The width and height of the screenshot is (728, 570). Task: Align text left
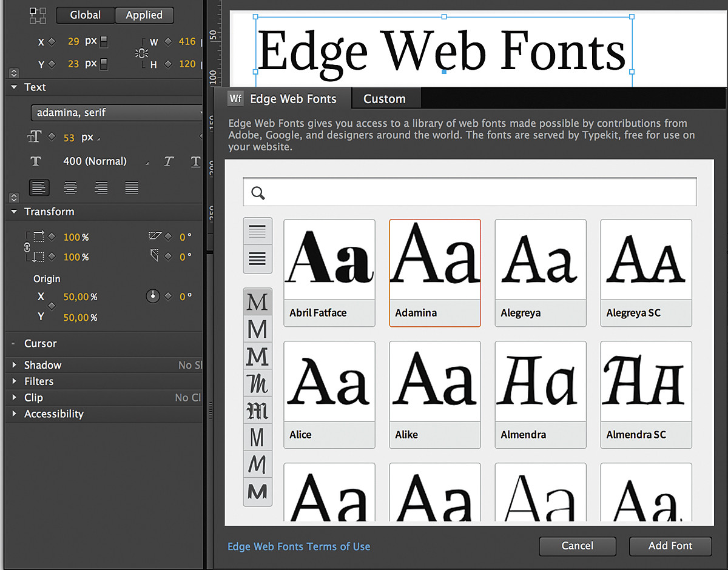pyautogui.click(x=39, y=187)
